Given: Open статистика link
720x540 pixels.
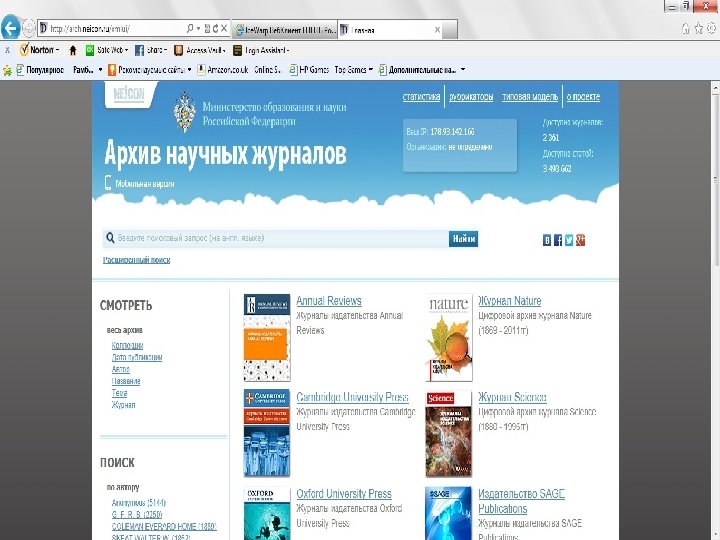Looking at the screenshot, I should (421, 97).
